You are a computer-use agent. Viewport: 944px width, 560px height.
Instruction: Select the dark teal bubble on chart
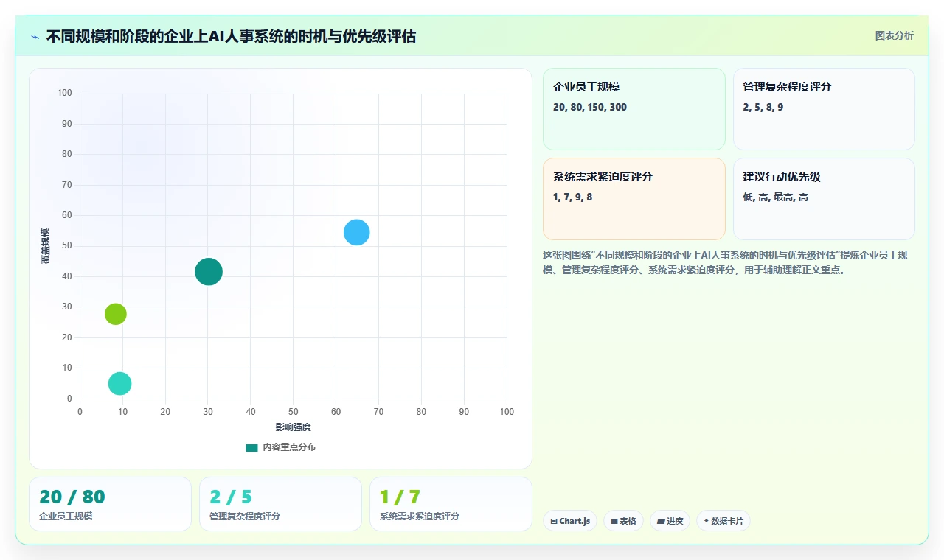(x=209, y=272)
